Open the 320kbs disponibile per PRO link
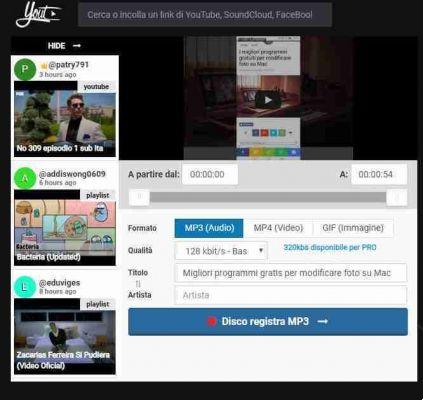Image resolution: width=423 pixels, height=400 pixels. click(x=330, y=247)
